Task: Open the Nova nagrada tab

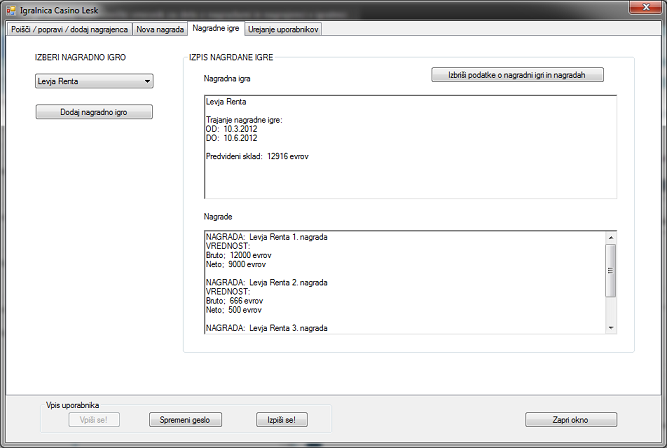Action: click(160, 30)
